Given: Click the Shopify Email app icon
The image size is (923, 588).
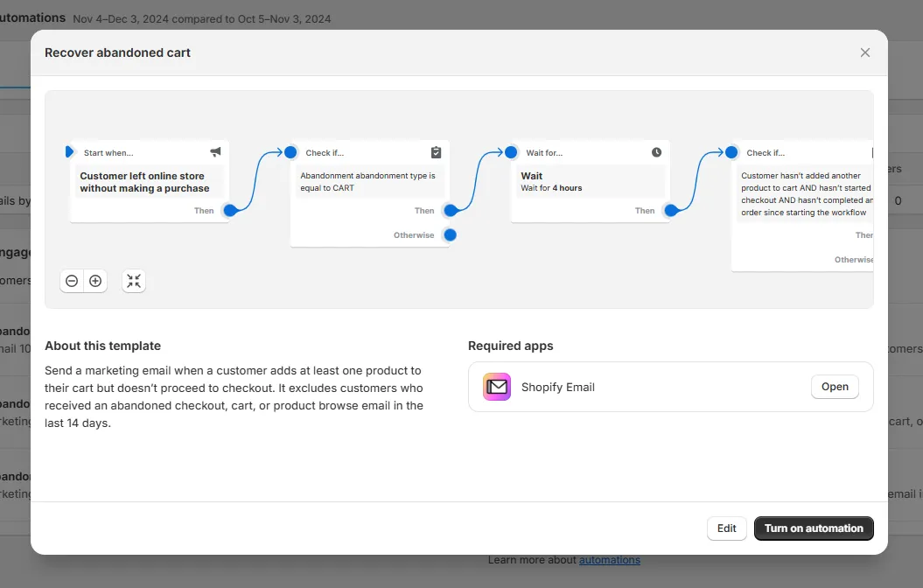Looking at the screenshot, I should [x=497, y=387].
